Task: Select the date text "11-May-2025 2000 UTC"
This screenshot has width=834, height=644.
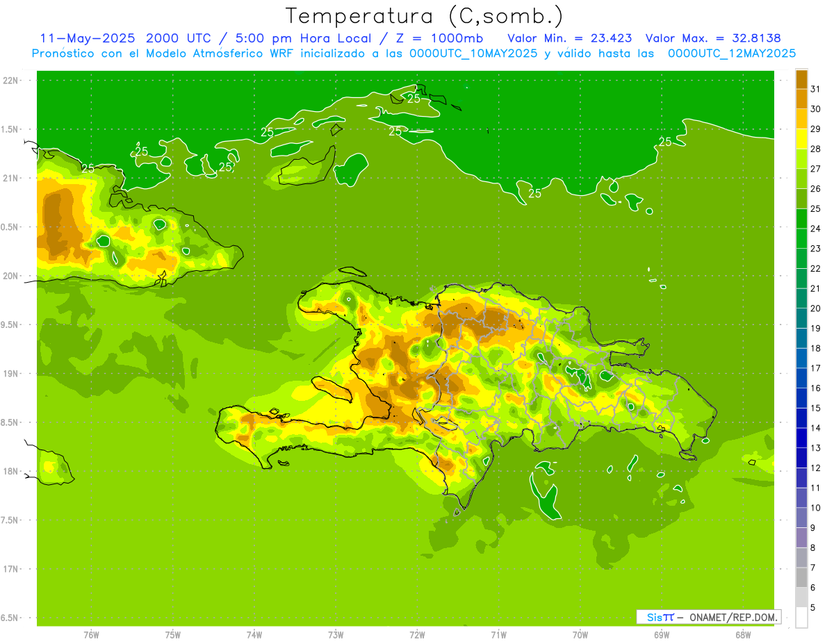Action: [x=126, y=38]
